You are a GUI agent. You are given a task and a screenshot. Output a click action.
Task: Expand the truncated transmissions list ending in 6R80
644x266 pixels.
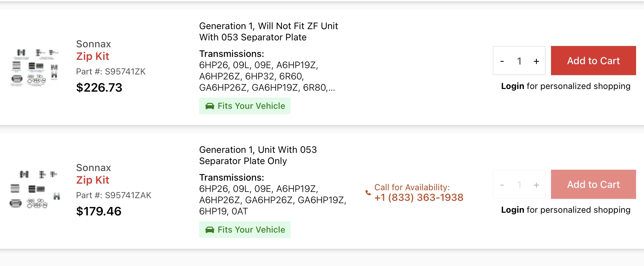(331, 88)
